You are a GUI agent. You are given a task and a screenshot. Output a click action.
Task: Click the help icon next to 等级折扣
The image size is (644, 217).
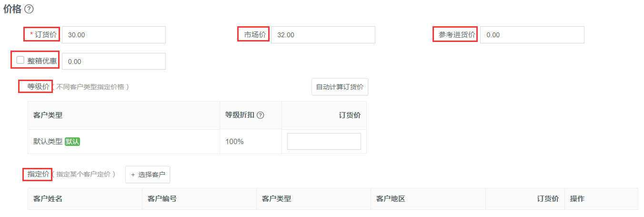(261, 115)
